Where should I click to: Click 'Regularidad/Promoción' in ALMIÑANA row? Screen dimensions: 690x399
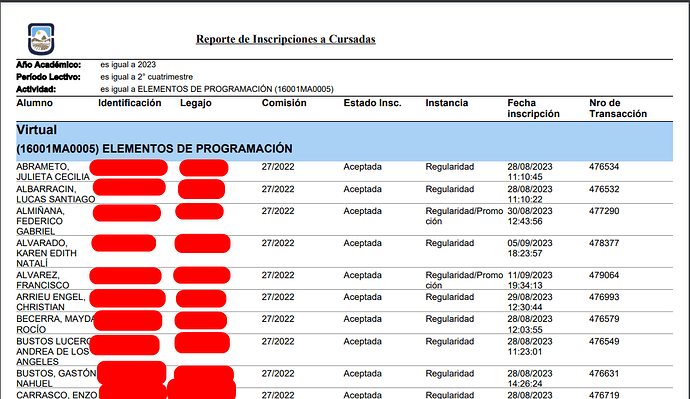[x=464, y=216]
